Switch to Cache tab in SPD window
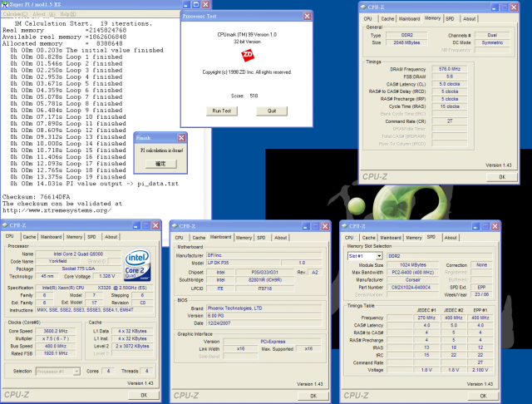 [368, 238]
